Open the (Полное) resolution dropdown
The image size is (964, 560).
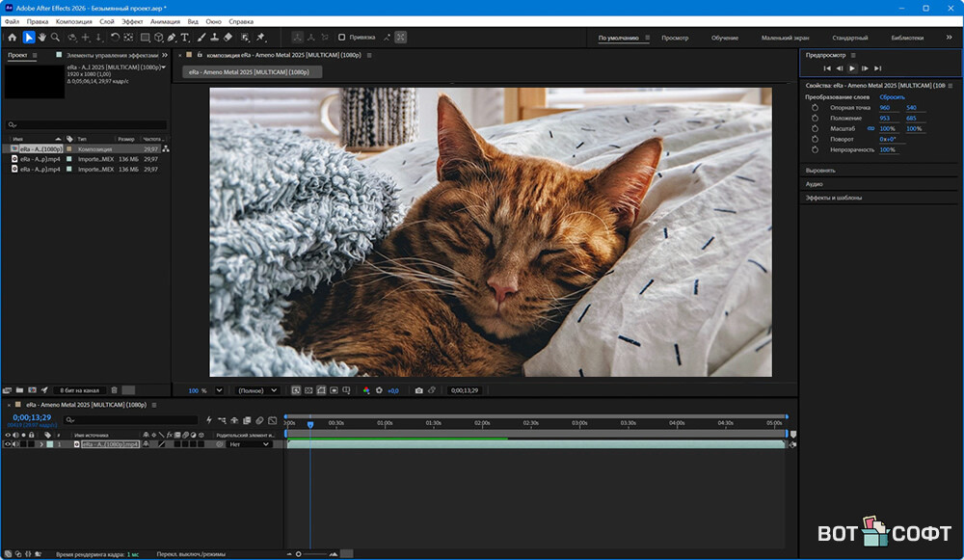point(257,390)
